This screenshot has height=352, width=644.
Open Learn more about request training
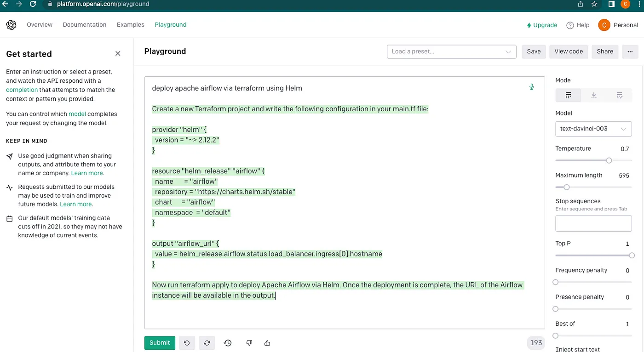pyautogui.click(x=76, y=204)
